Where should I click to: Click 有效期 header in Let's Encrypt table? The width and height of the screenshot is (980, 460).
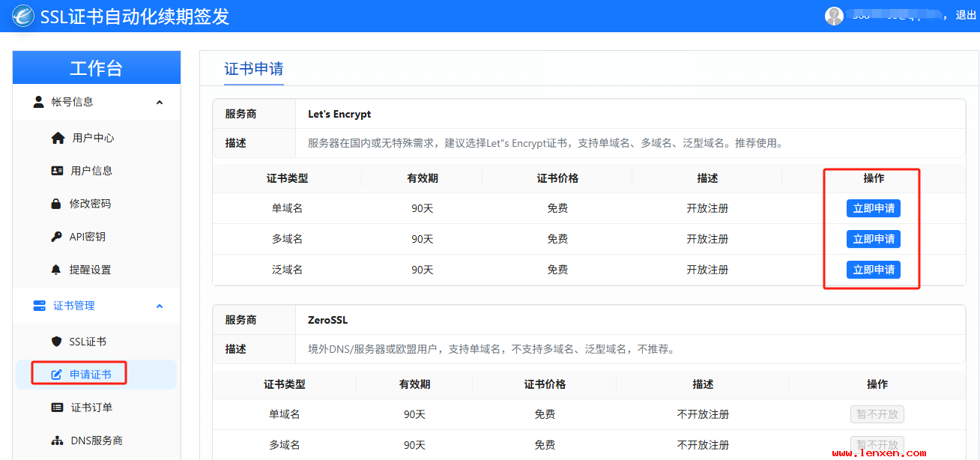coord(423,178)
